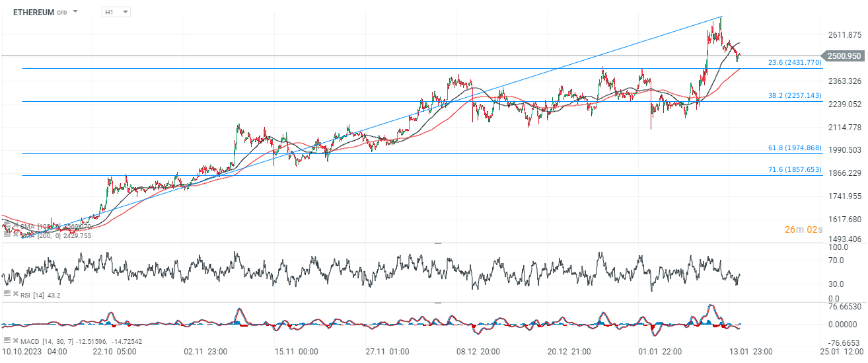The width and height of the screenshot is (868, 363).
Task: Click the 2611.875 price axis label
Action: point(845,35)
